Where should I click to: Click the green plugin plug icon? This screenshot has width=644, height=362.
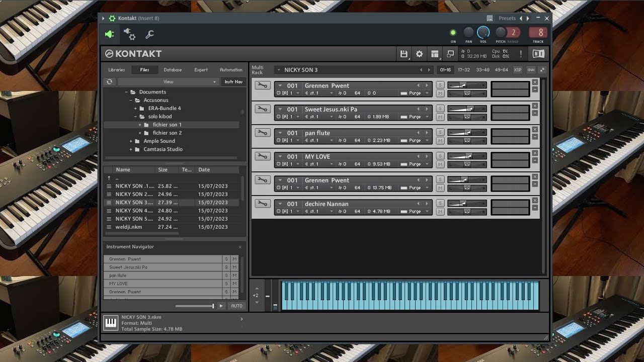pos(109,34)
